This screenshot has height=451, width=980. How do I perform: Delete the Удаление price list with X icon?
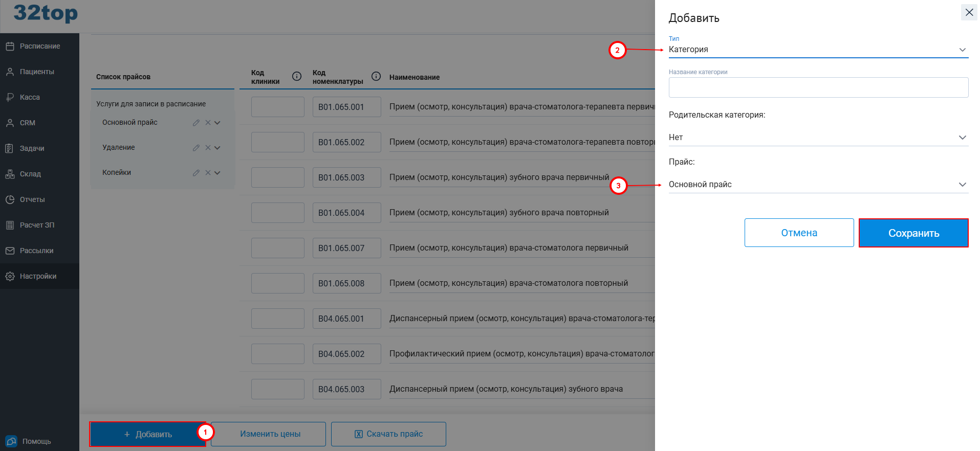click(208, 148)
